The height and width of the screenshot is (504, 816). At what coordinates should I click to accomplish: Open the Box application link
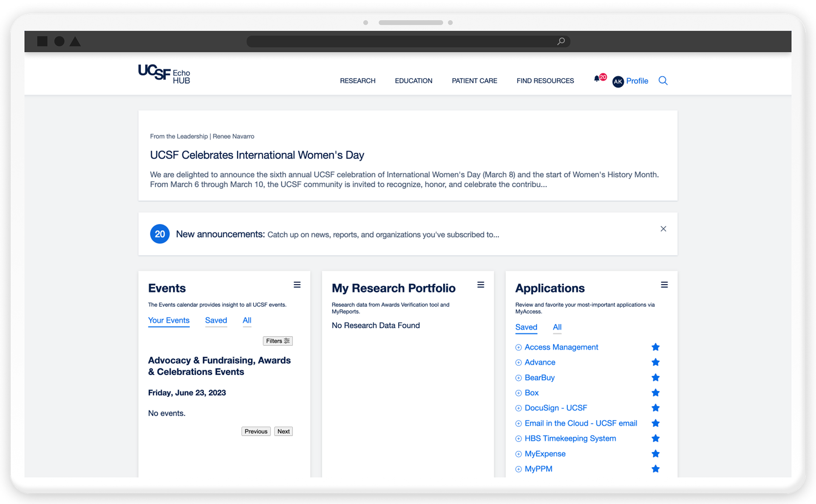pyautogui.click(x=532, y=393)
